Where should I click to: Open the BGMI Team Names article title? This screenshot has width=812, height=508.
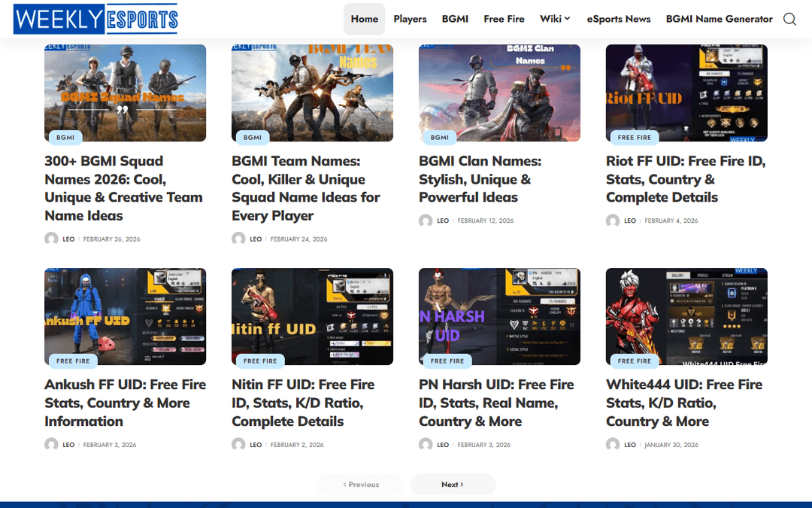[x=305, y=188]
